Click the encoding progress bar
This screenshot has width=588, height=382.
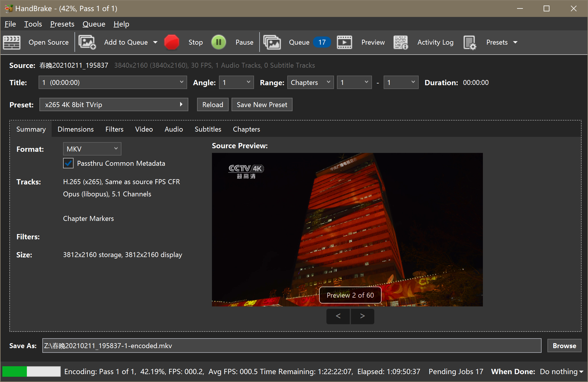click(31, 371)
